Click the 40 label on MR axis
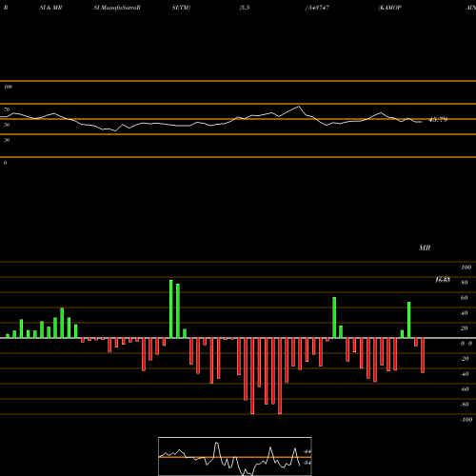The width and height of the screenshot is (476, 476). pyautogui.click(x=465, y=313)
